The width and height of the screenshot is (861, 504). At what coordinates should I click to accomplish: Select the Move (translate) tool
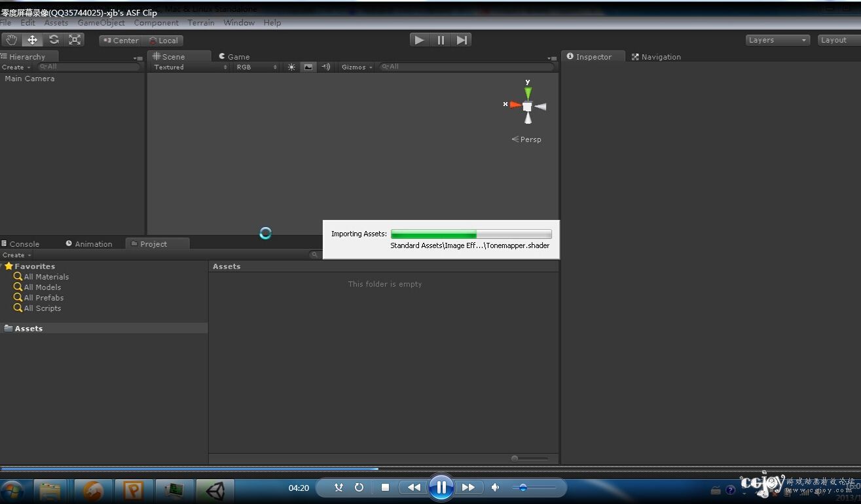tap(32, 40)
